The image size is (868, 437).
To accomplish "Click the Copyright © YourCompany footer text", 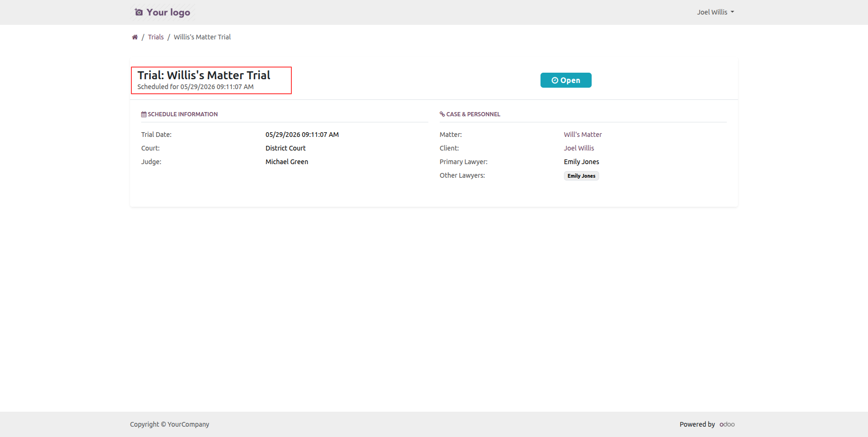I will click(x=169, y=424).
